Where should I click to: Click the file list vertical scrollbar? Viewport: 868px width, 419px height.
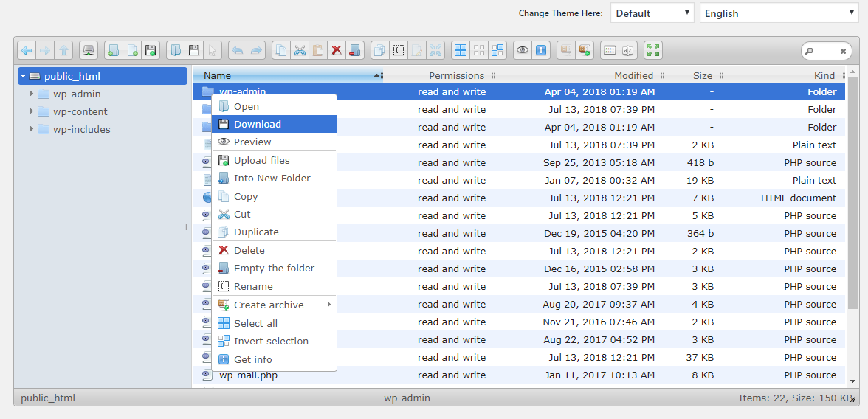click(852, 221)
